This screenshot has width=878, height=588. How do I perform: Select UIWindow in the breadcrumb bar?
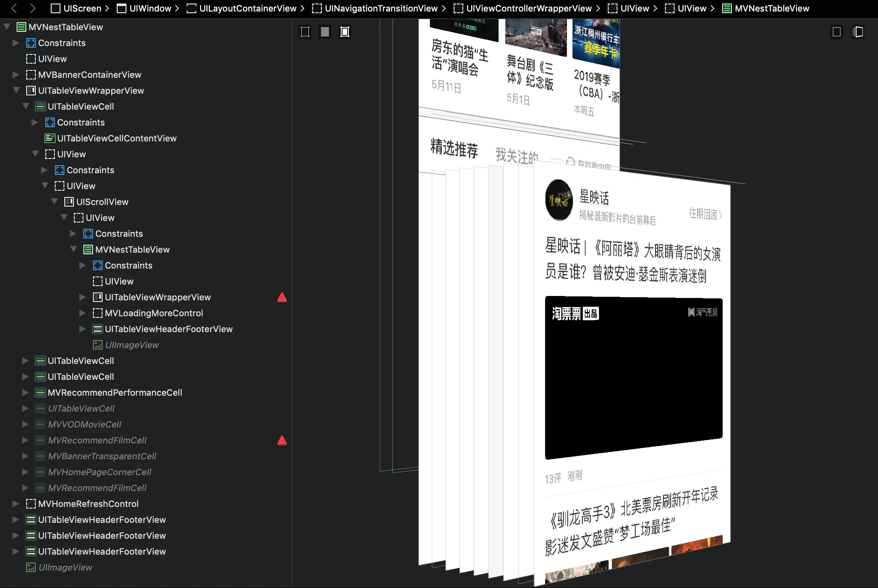click(150, 8)
